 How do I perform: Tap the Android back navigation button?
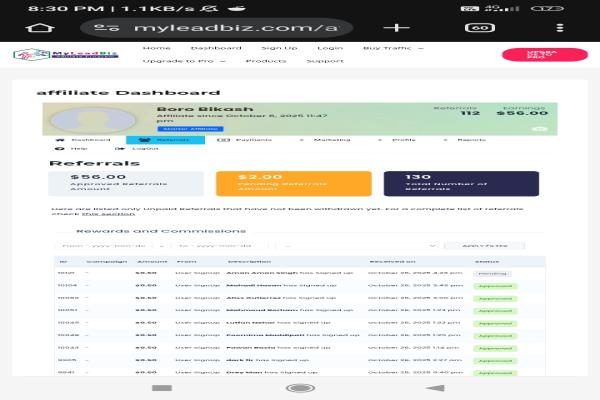[435, 387]
